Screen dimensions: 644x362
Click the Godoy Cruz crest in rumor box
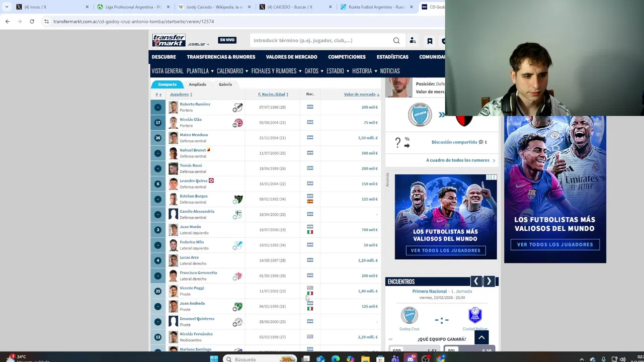[x=420, y=115]
